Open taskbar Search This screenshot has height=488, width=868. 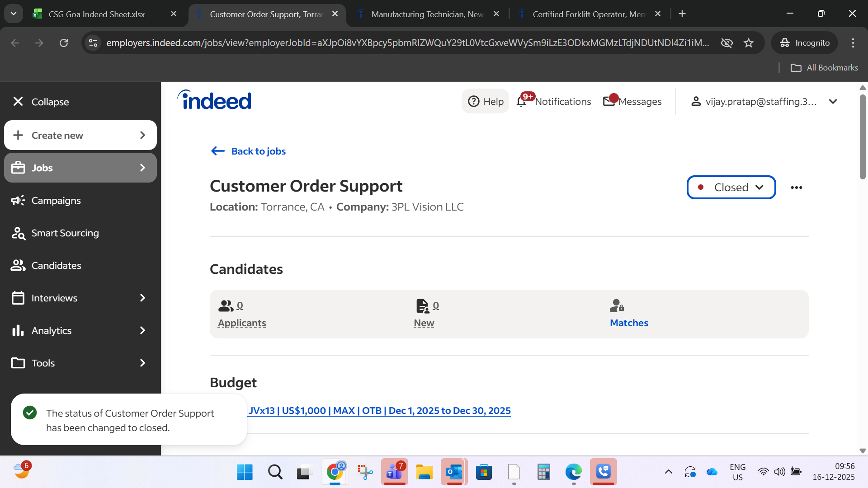pyautogui.click(x=275, y=472)
